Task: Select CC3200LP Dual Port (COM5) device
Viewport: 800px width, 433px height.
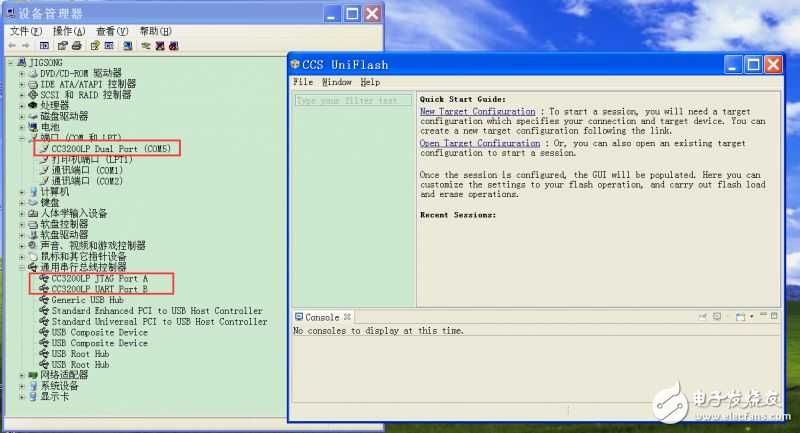Action: point(111,148)
